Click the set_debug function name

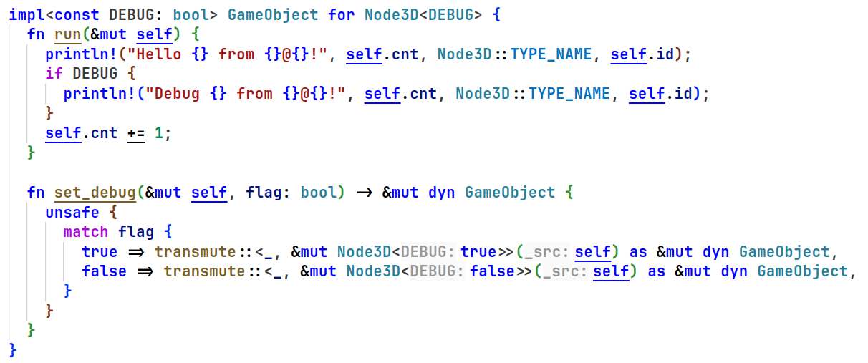tap(95, 193)
